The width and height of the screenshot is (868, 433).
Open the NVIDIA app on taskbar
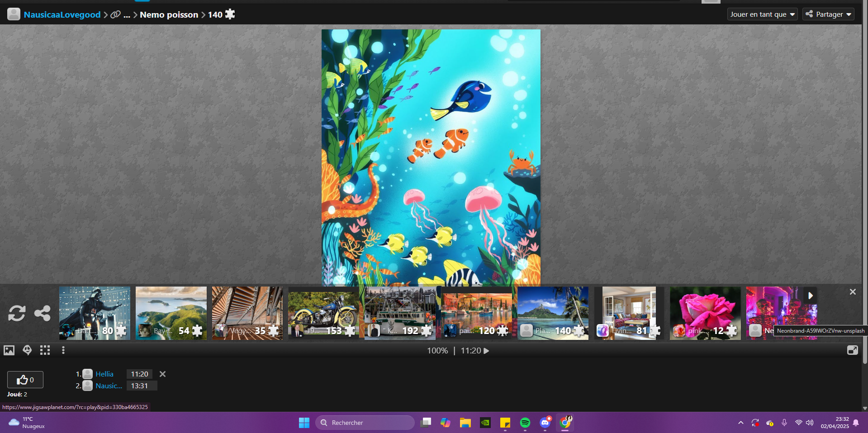[x=485, y=423]
